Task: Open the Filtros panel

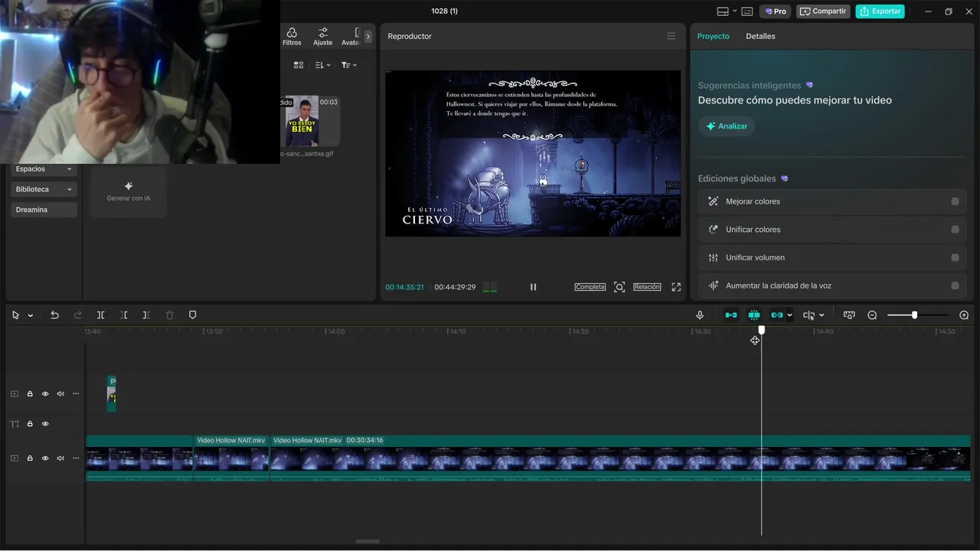Action: point(292,36)
